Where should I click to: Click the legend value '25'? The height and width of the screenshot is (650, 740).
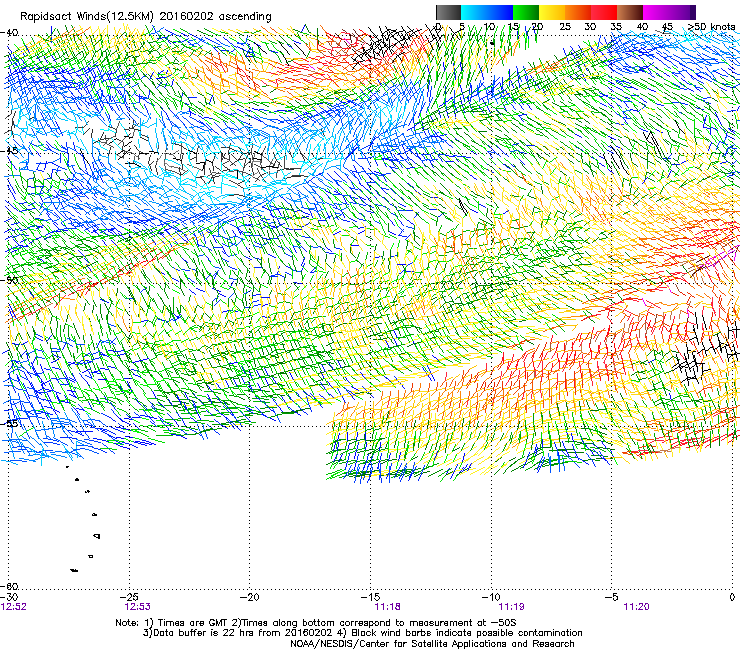(x=565, y=26)
